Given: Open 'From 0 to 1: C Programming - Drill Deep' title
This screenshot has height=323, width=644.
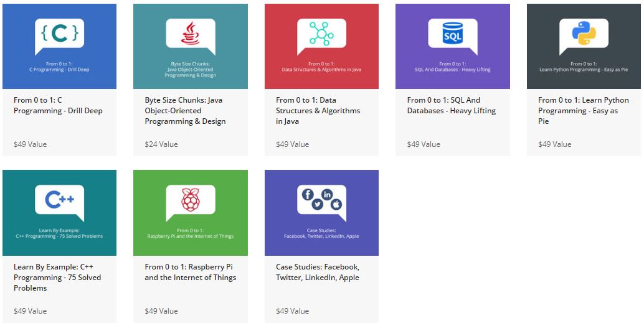Looking at the screenshot, I should point(58,105).
